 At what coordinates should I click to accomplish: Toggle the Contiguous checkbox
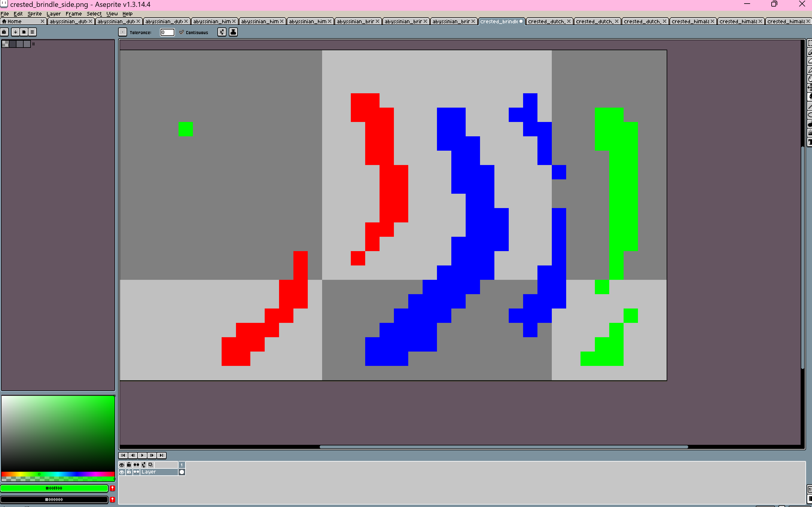point(194,32)
